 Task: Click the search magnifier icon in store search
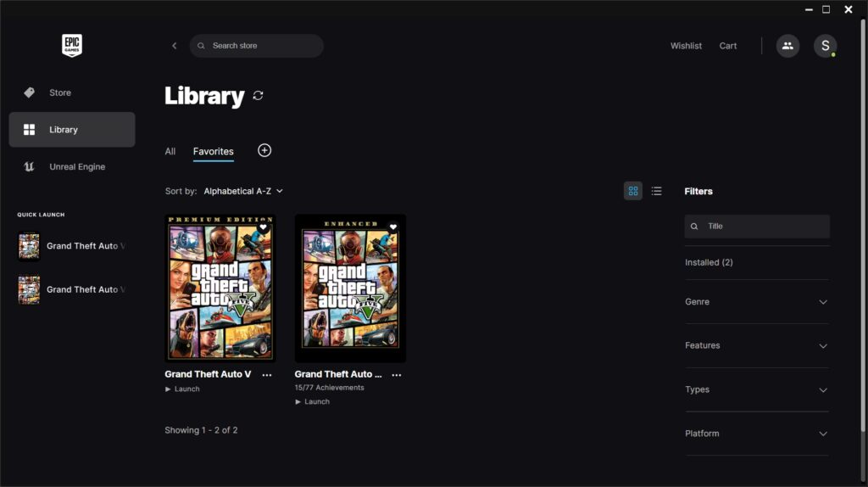[202, 46]
